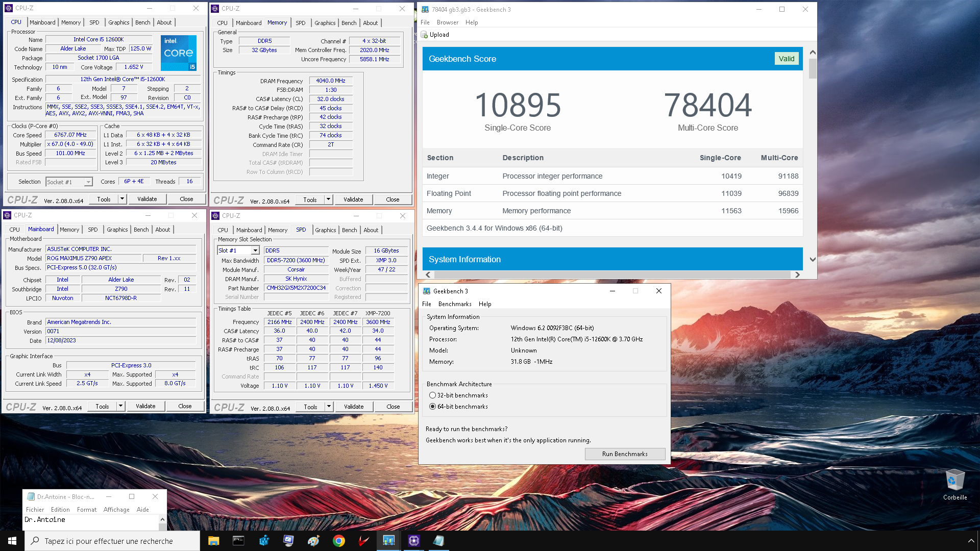Click Validate in the SPD tab window
The width and height of the screenshot is (980, 551).
point(354,407)
